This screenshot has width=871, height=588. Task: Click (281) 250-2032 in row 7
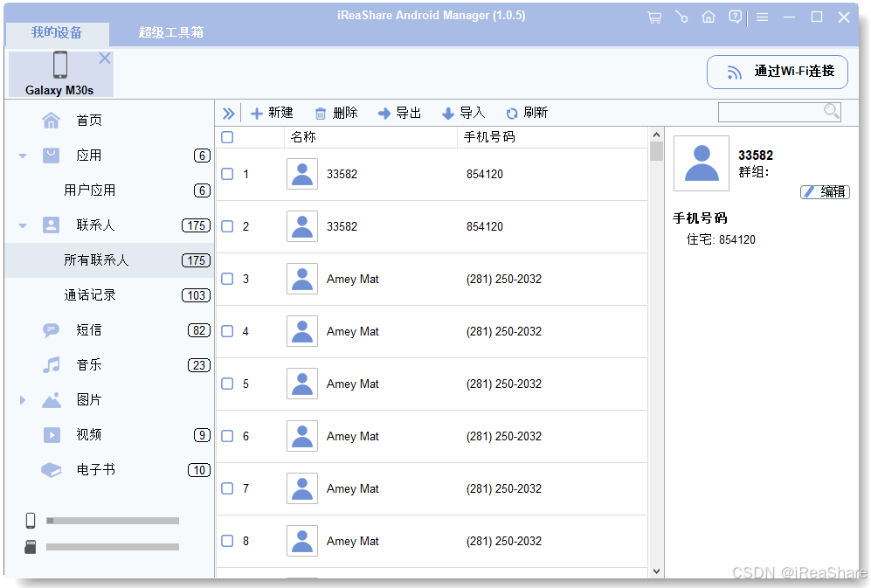[x=504, y=488]
